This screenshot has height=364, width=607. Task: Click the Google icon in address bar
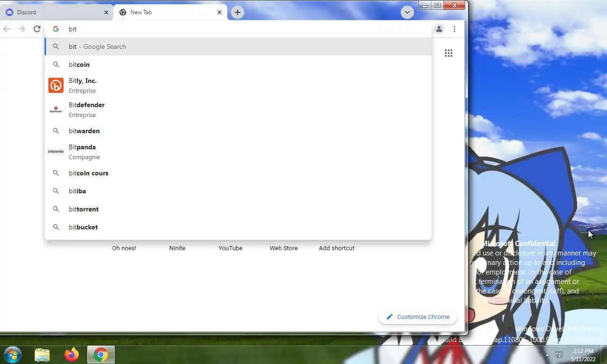pyautogui.click(x=56, y=29)
